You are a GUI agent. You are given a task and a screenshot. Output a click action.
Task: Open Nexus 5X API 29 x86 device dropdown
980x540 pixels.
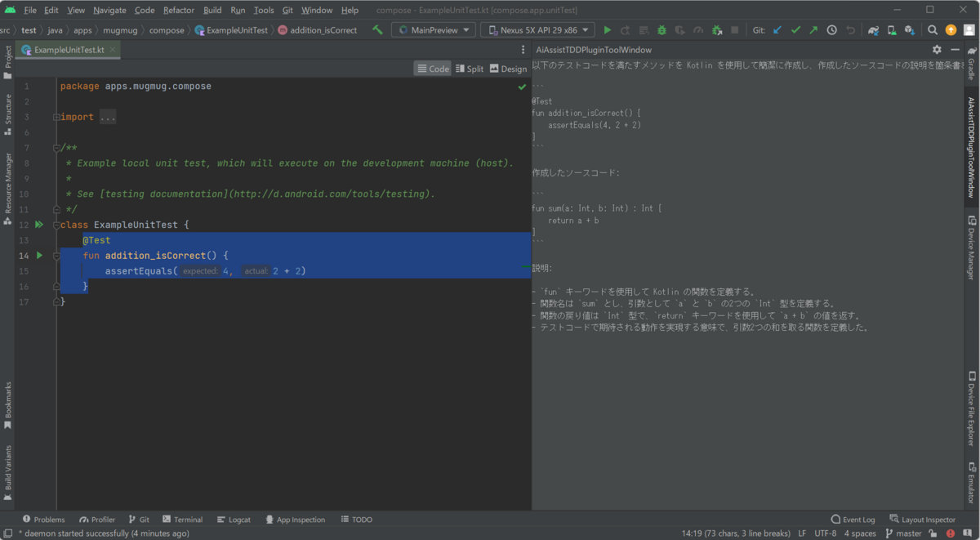(x=537, y=30)
